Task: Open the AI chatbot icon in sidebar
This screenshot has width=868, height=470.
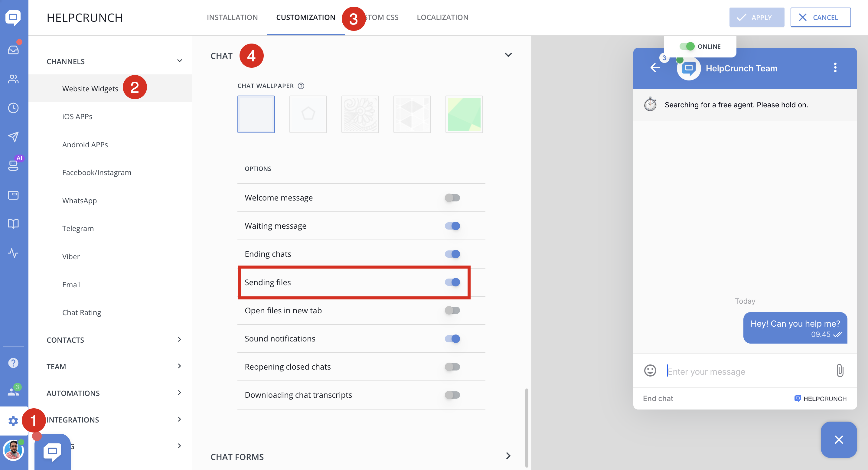Action: [x=13, y=165]
